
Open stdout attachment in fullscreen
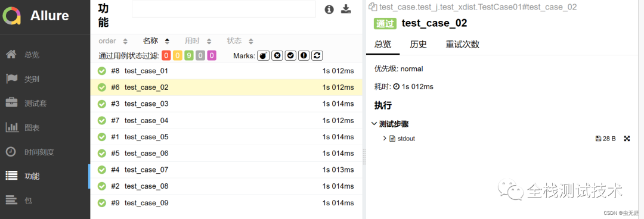coord(627,139)
